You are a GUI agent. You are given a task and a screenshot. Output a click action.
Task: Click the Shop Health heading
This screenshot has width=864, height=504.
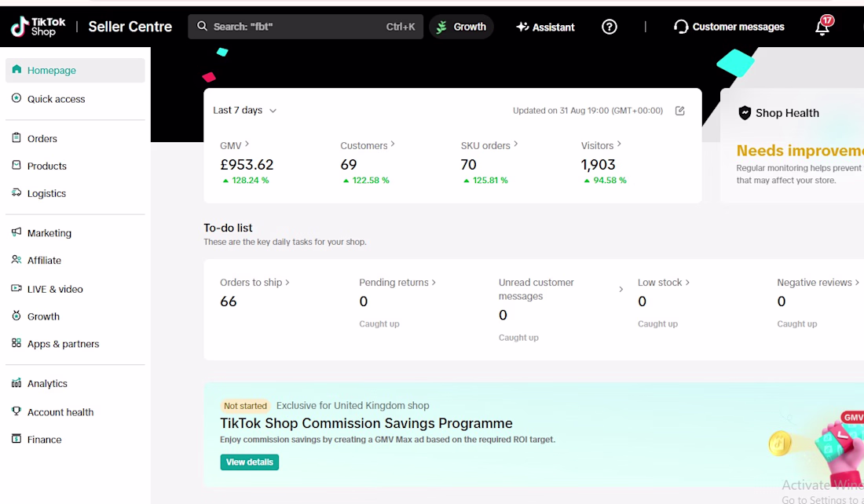[x=787, y=113]
